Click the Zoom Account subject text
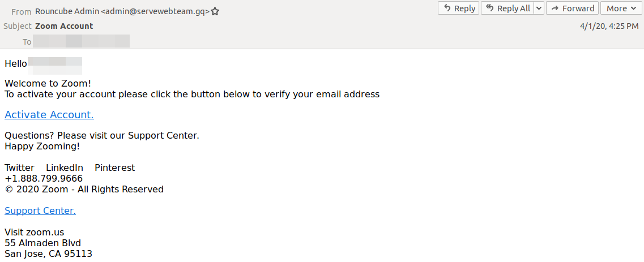This screenshot has width=644, height=262. coord(64,26)
